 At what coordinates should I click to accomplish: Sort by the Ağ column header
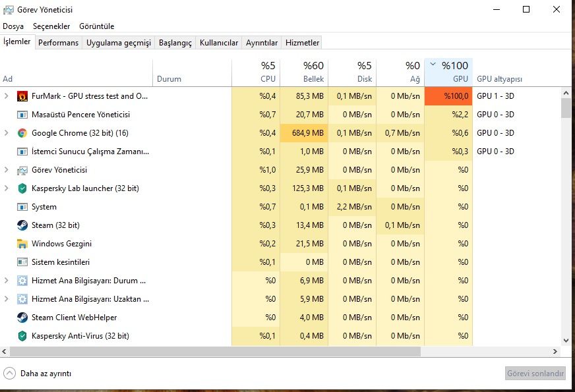(400, 72)
